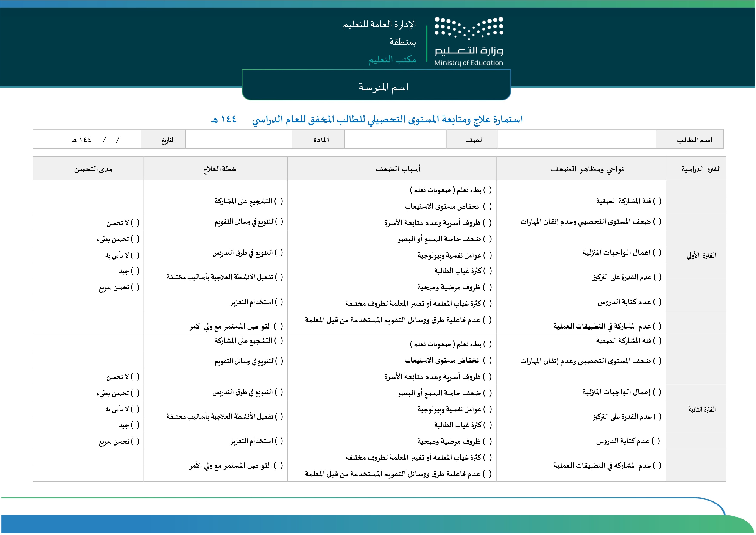Click the 'خطة العلاج' column header

(x=220, y=169)
